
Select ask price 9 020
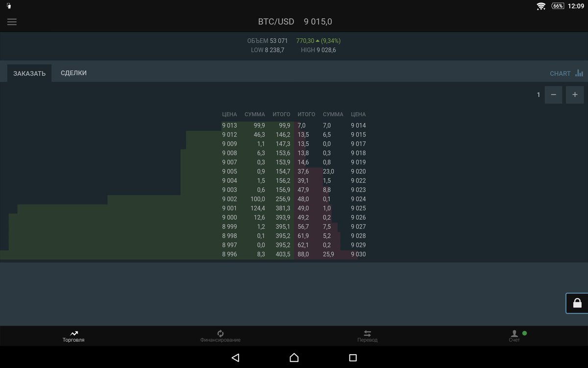point(358,171)
